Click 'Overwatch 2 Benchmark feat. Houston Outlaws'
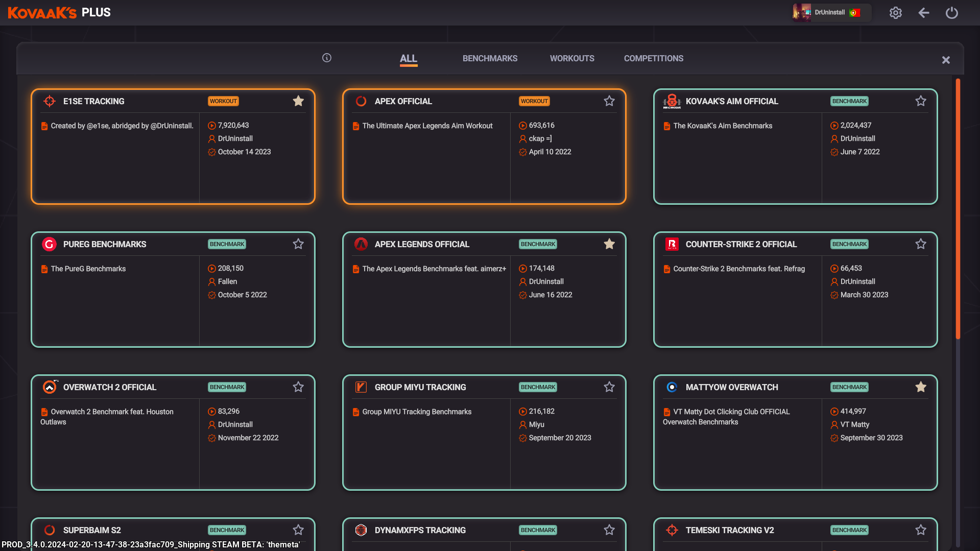 pos(107,417)
